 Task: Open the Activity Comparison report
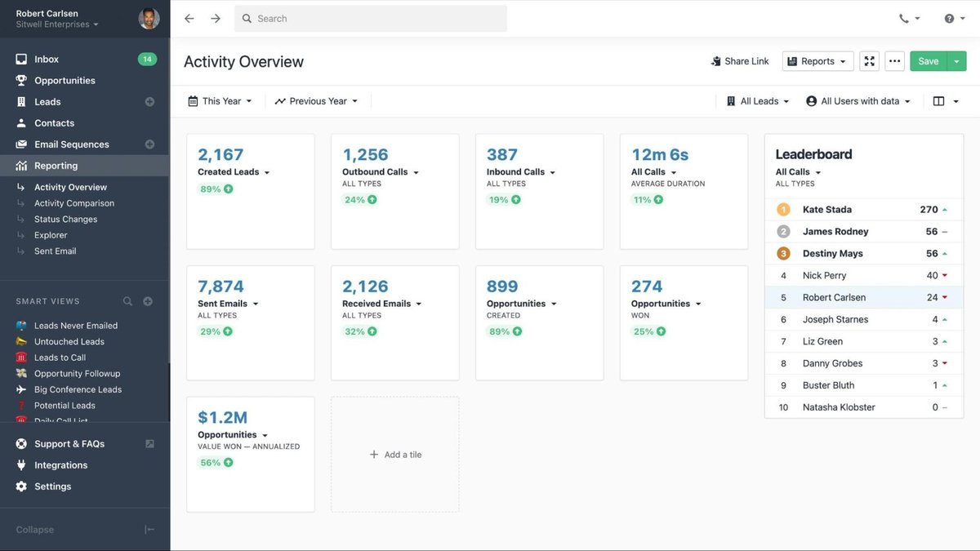click(x=74, y=203)
